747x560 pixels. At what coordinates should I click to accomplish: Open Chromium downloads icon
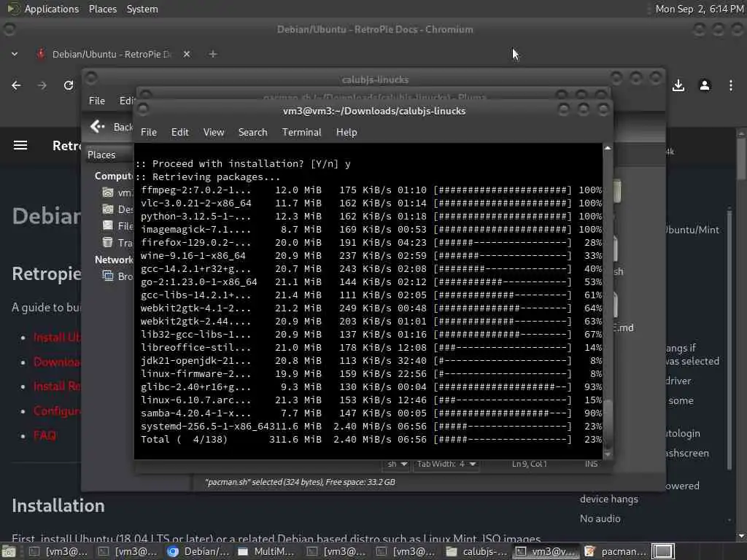[x=678, y=85]
